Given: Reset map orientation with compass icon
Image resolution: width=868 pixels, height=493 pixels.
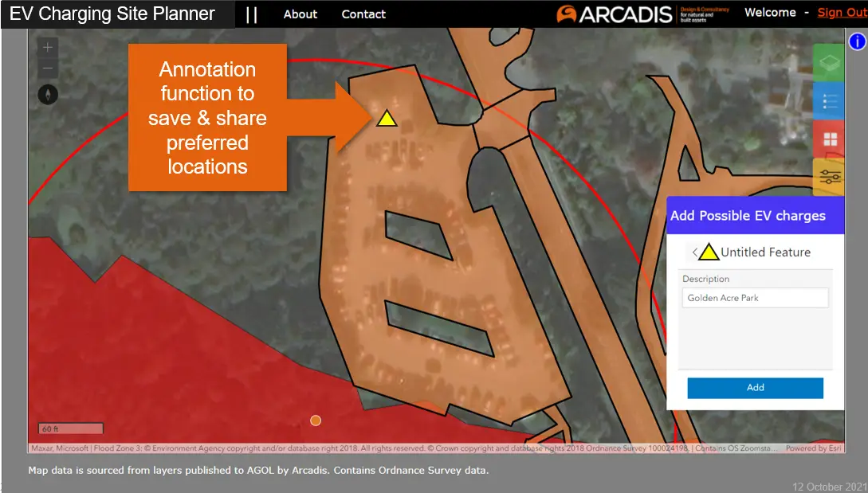Looking at the screenshot, I should (48, 95).
